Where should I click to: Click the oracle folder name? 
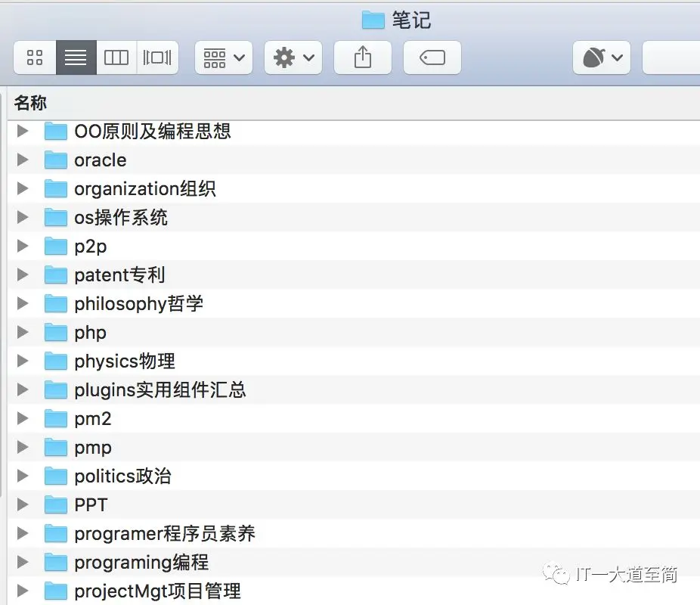(x=101, y=160)
